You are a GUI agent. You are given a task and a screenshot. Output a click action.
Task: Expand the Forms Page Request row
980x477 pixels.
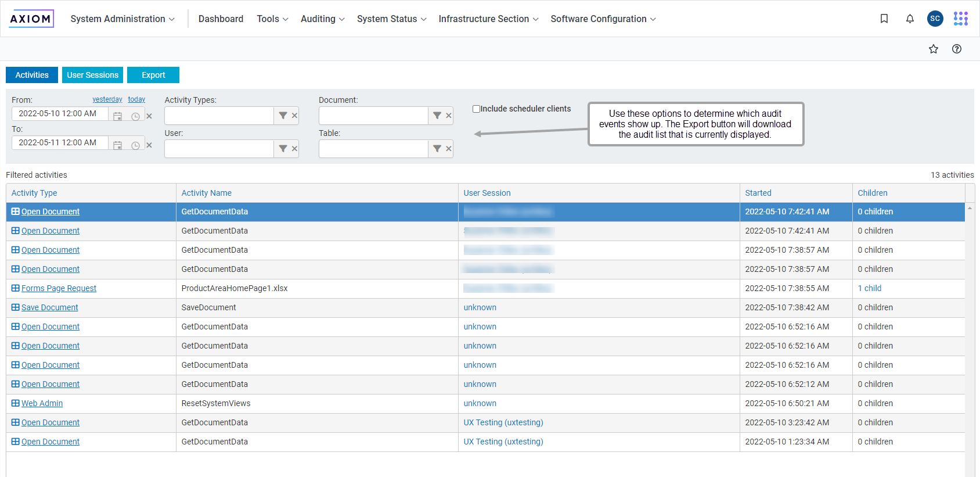coord(16,288)
